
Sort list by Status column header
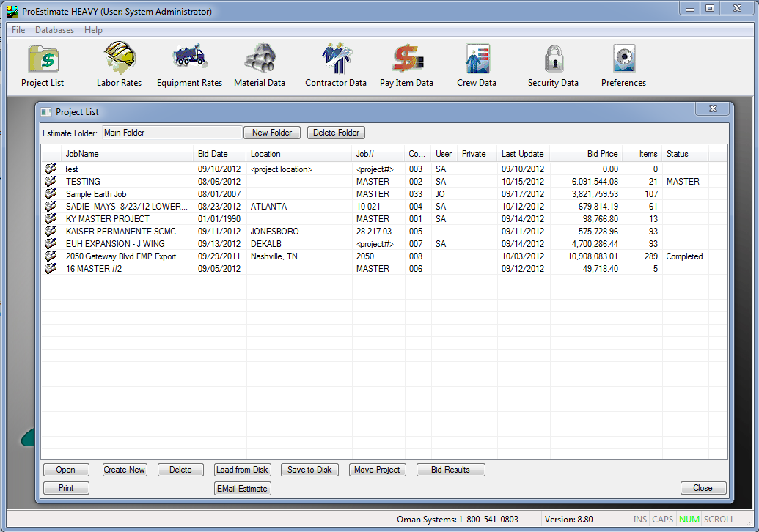(x=686, y=154)
